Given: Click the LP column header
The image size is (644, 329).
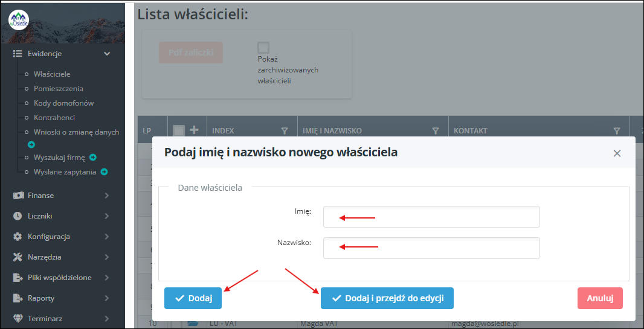Looking at the screenshot, I should 147,131.
